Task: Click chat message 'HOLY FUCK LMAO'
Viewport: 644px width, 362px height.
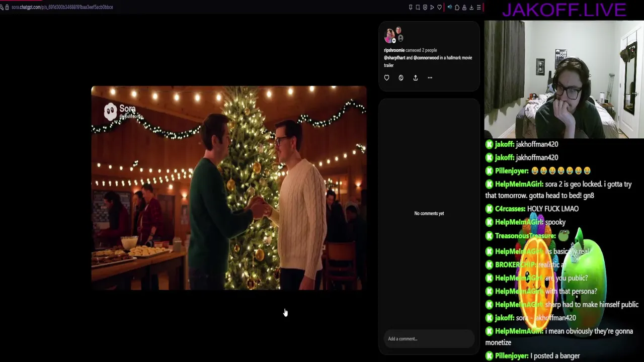Action: pos(552,209)
